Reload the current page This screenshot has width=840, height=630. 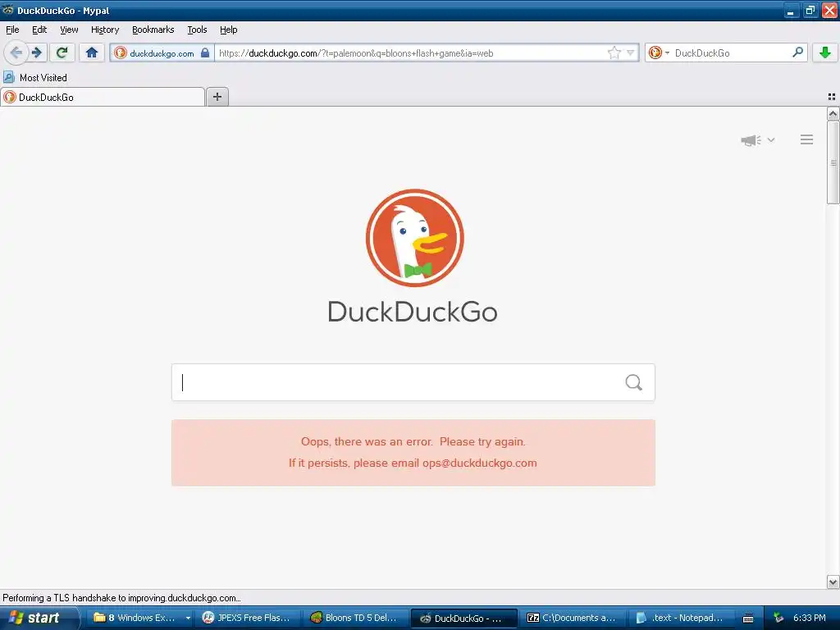point(62,52)
